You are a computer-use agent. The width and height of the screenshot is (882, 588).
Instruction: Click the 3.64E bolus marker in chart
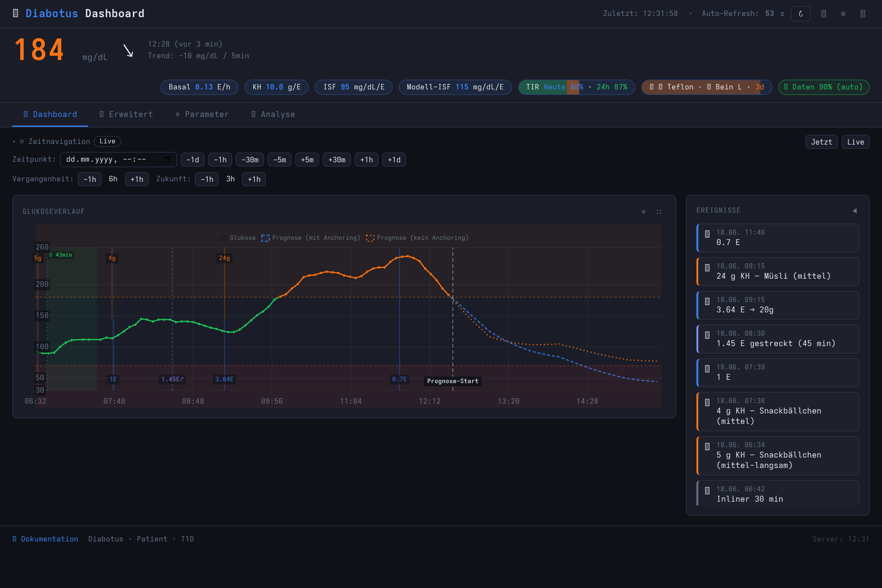click(x=224, y=379)
